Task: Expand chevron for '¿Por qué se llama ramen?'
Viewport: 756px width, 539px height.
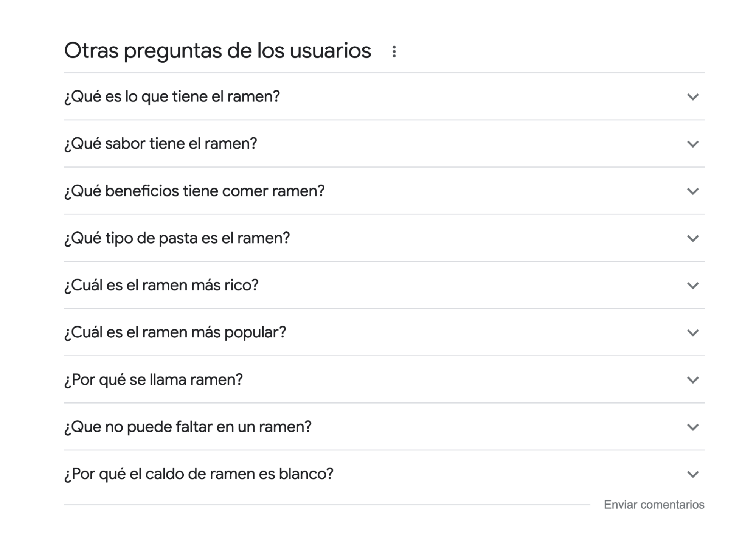Action: click(x=692, y=379)
